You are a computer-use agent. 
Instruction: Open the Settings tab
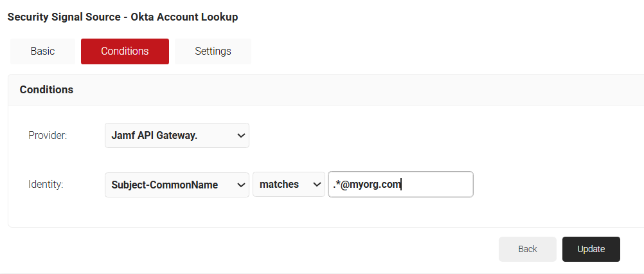coord(213,51)
